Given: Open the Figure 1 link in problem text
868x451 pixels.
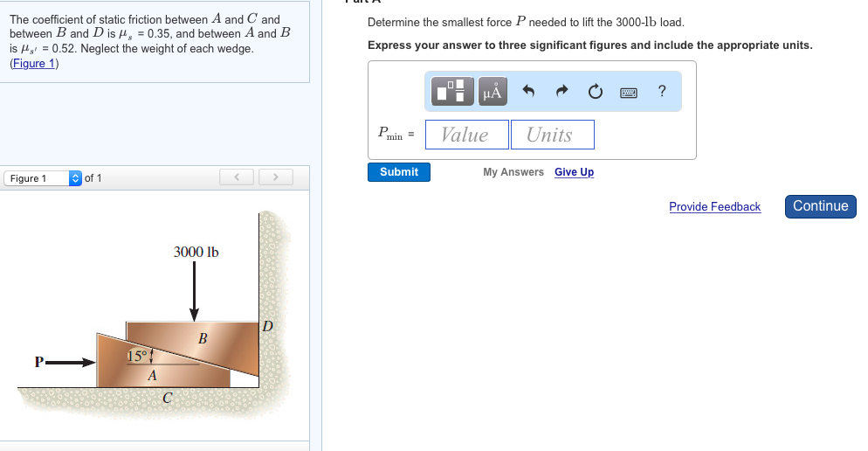Looking at the screenshot, I should pyautogui.click(x=34, y=63).
